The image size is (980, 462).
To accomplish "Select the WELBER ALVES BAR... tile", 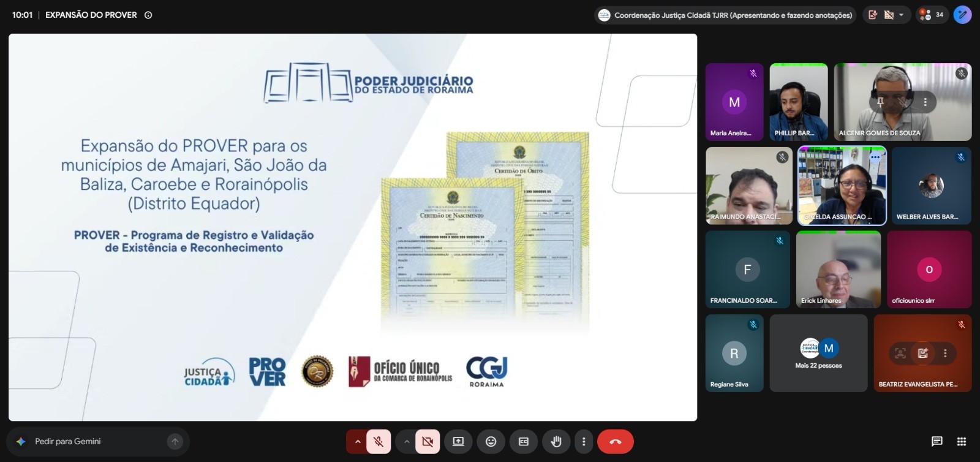I will point(932,186).
